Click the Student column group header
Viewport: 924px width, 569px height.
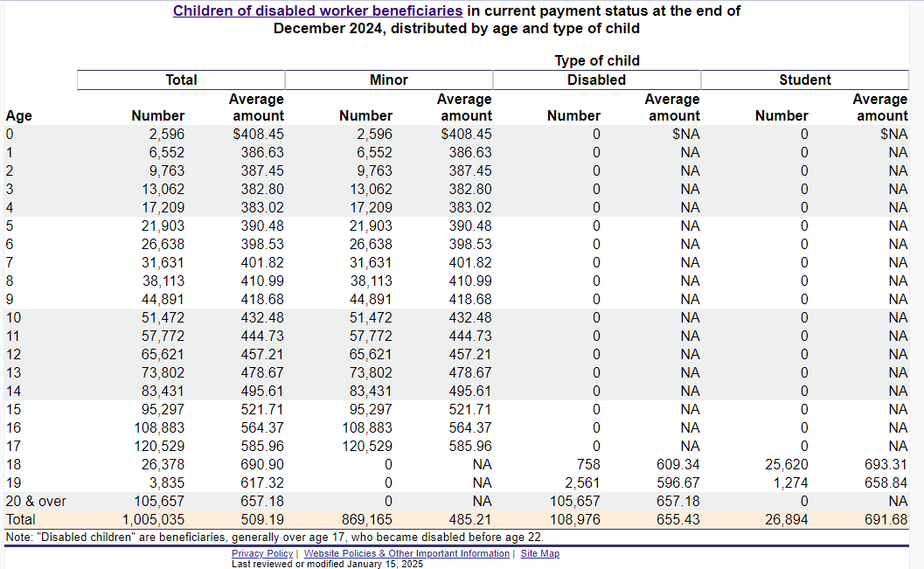tap(805, 80)
